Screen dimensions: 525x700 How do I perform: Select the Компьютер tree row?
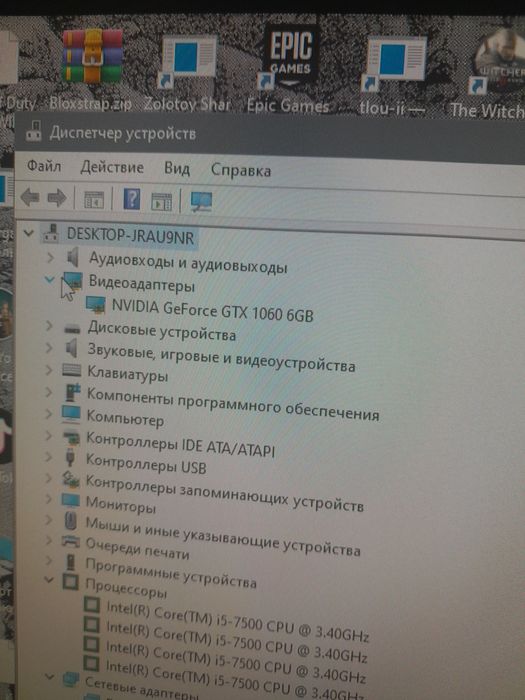coord(125,418)
